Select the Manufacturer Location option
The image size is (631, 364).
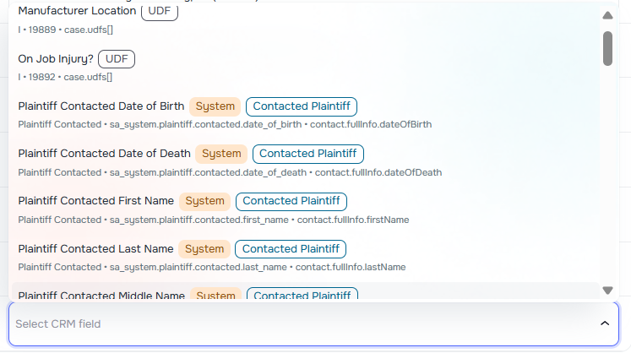(76, 12)
